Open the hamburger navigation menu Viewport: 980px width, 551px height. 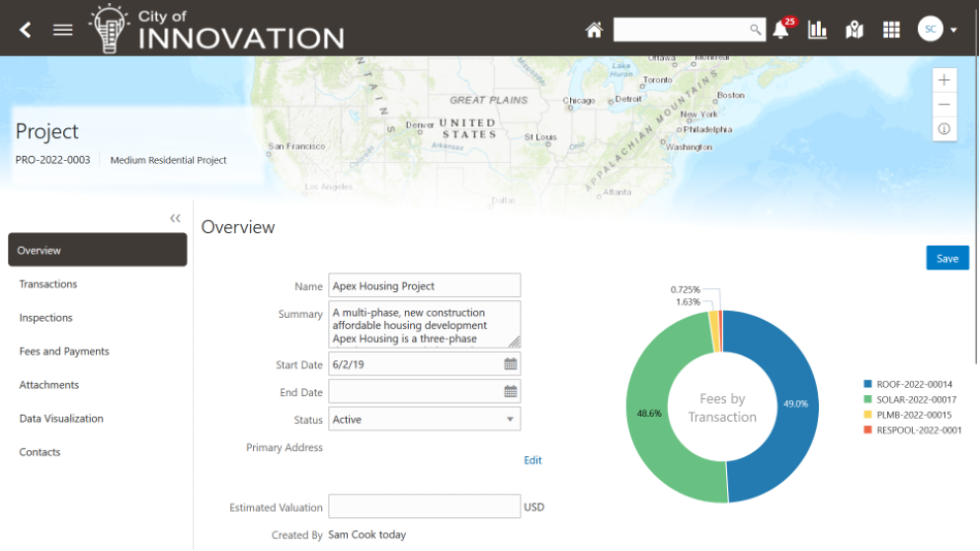(x=62, y=30)
